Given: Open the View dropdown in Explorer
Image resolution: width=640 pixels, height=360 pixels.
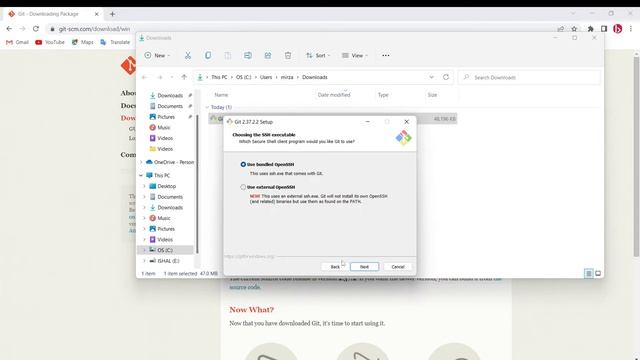Looking at the screenshot, I should [x=355, y=56].
